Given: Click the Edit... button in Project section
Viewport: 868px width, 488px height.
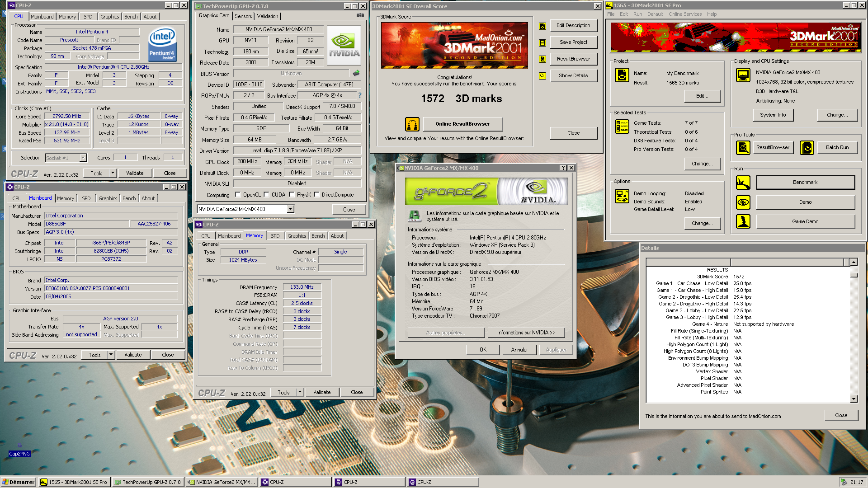Looking at the screenshot, I should tap(702, 96).
